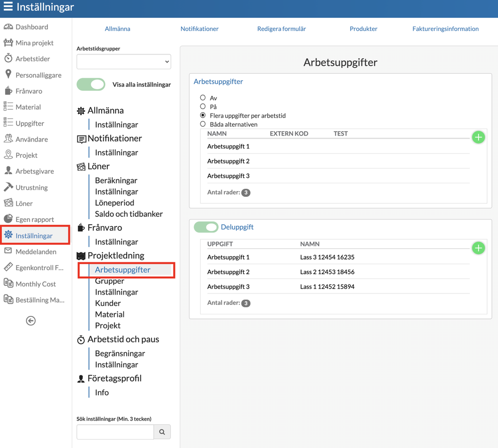Toggle Visa alla inställningar switch

(91, 84)
